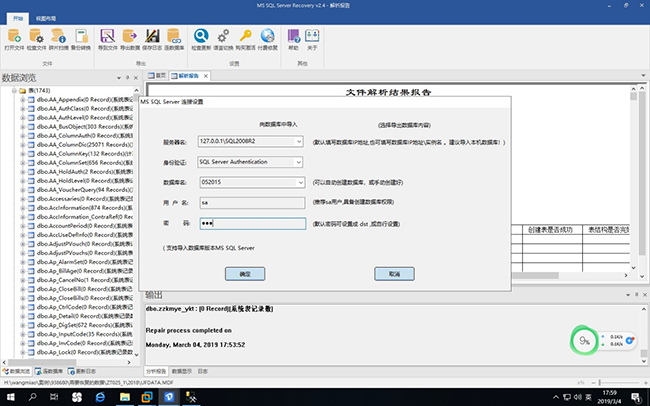Click the table icon of dbo.Ap_Lock

pos(31,352)
